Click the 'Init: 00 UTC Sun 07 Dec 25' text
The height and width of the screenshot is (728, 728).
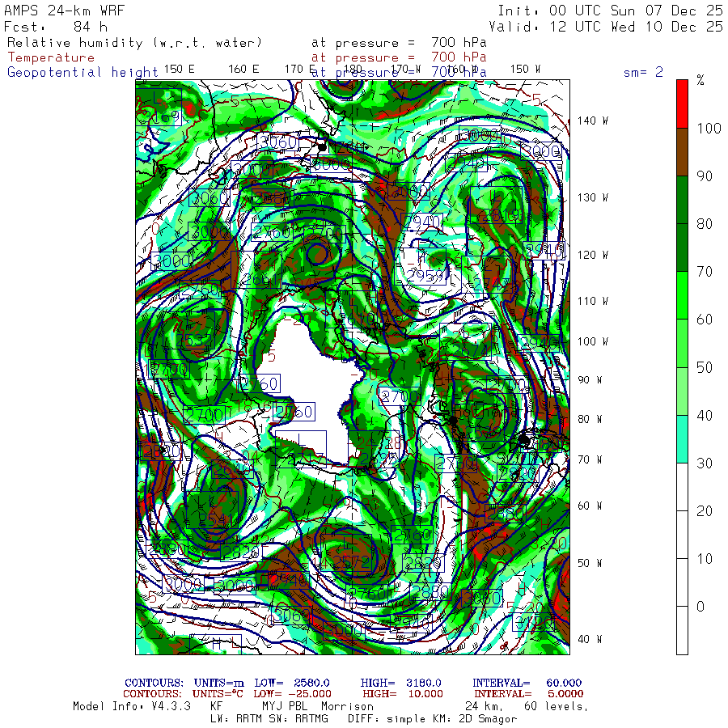pos(610,11)
